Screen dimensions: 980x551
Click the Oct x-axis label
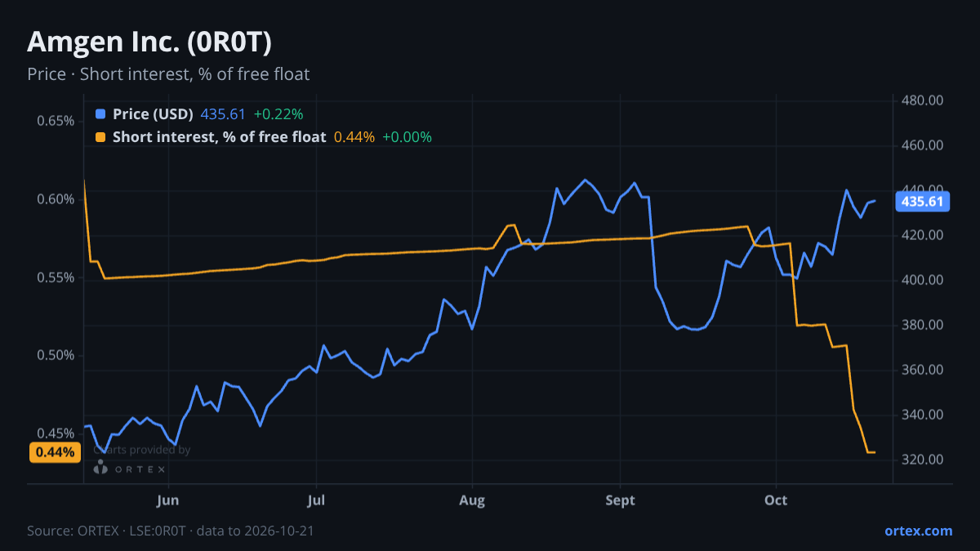point(776,500)
